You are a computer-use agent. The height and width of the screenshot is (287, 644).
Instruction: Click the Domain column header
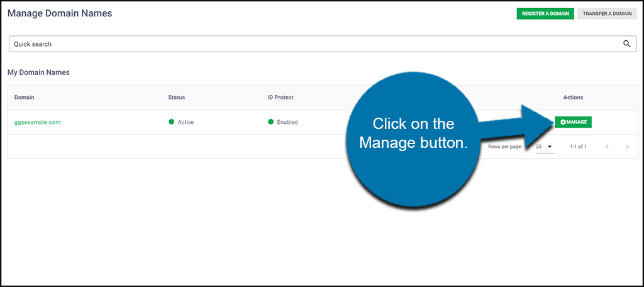25,98
